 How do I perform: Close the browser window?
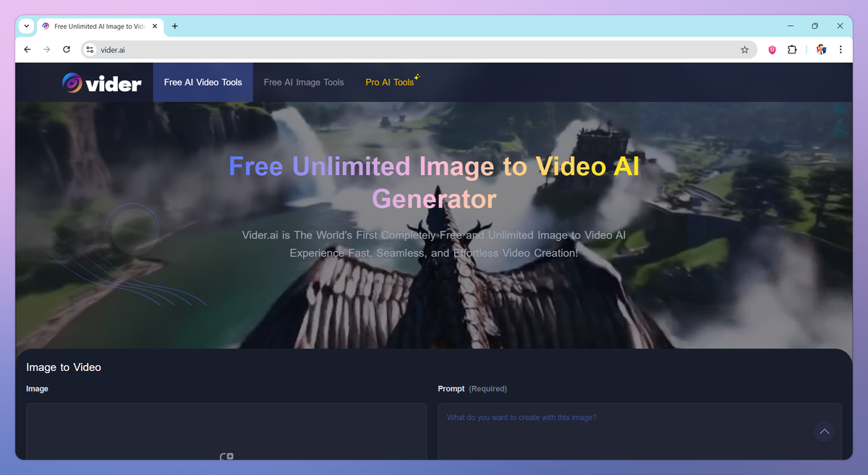840,26
